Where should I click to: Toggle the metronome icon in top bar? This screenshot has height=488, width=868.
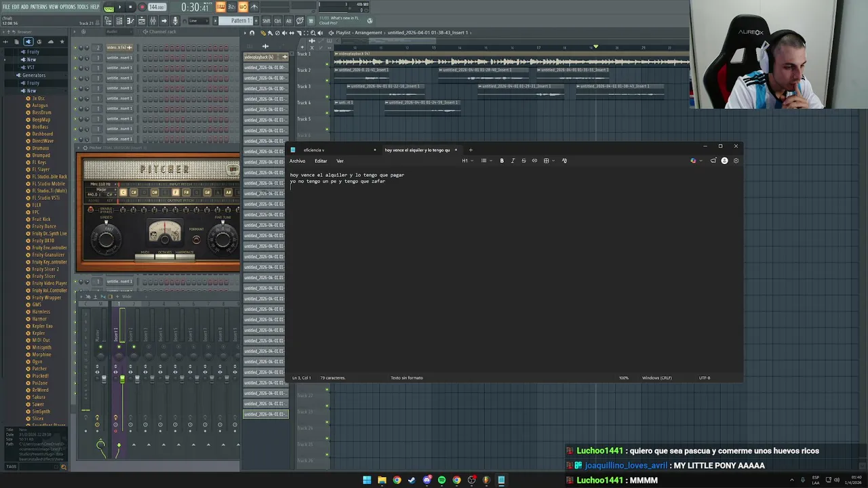point(254,7)
